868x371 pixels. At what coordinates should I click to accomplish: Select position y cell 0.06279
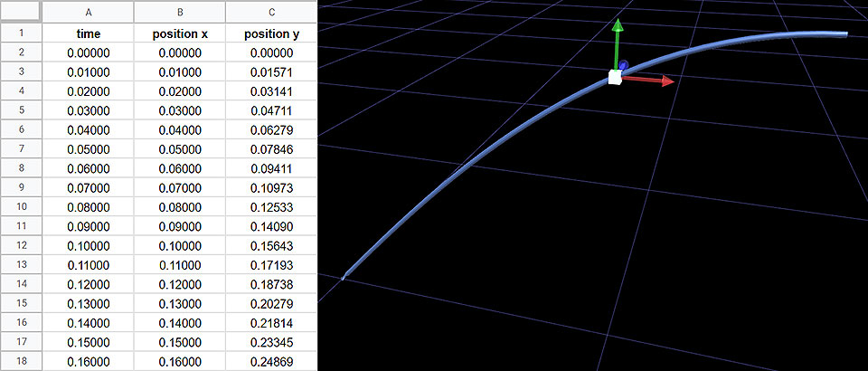271,130
